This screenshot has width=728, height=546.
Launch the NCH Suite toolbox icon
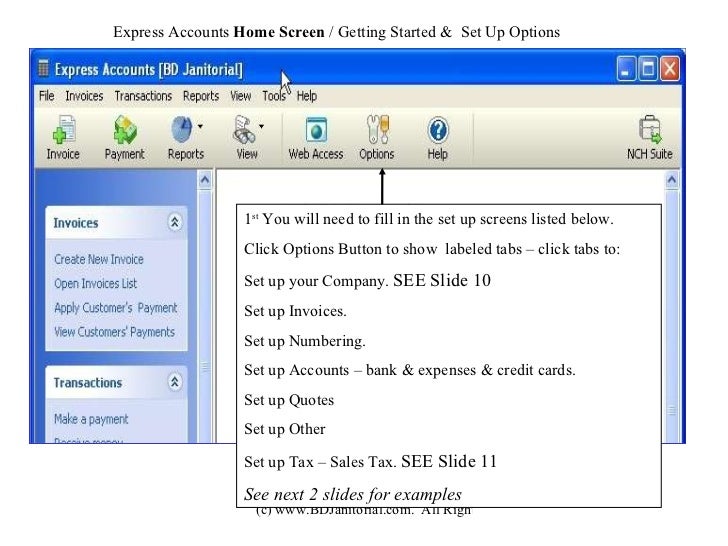pyautogui.click(x=650, y=130)
